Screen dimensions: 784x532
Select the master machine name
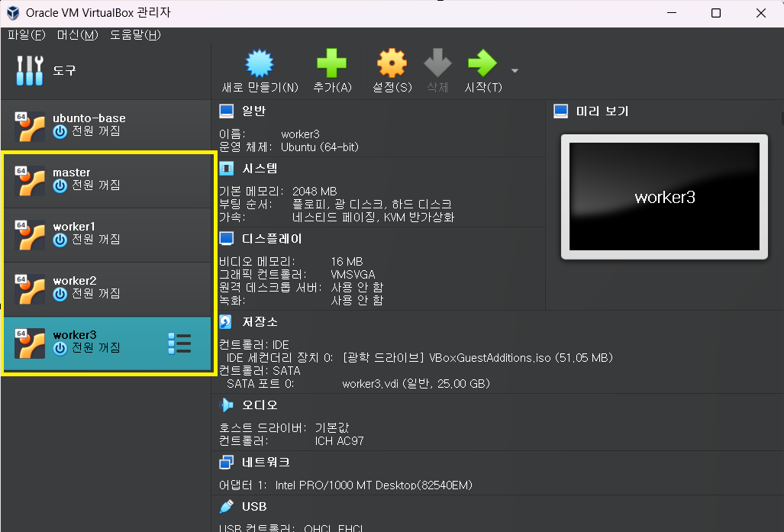tap(72, 172)
